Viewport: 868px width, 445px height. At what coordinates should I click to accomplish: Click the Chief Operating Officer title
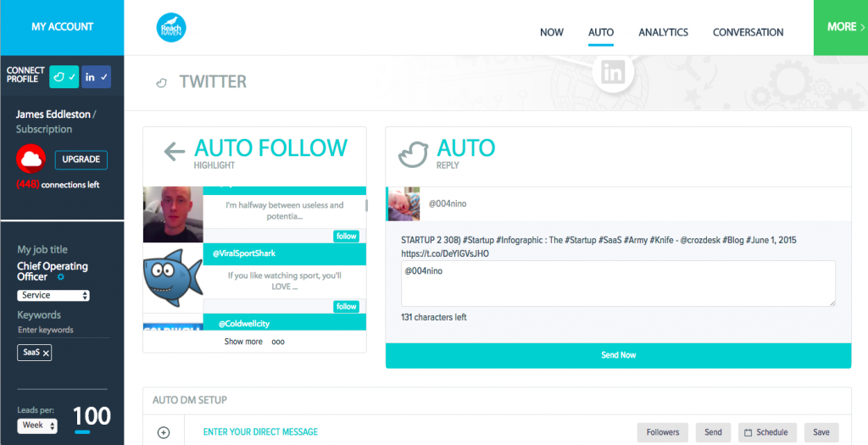(x=53, y=271)
